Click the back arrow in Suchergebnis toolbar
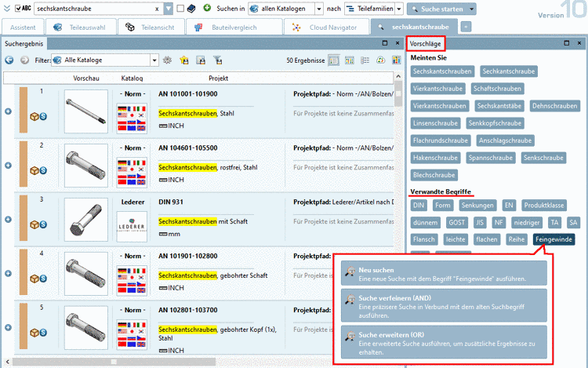This screenshot has width=588, height=368. [x=9, y=60]
